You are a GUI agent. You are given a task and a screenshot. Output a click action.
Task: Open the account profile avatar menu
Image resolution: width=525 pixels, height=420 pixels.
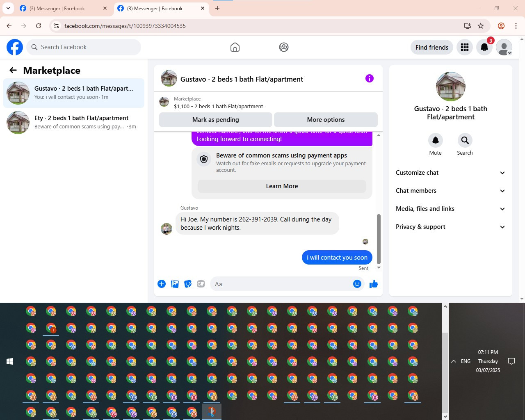pos(504,47)
